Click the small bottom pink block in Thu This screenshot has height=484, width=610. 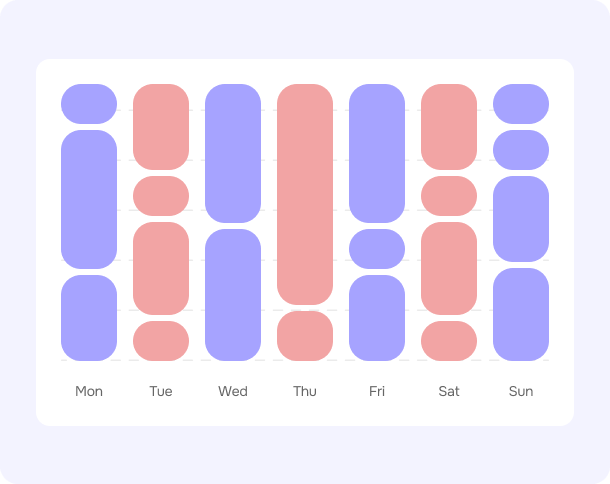coord(305,336)
